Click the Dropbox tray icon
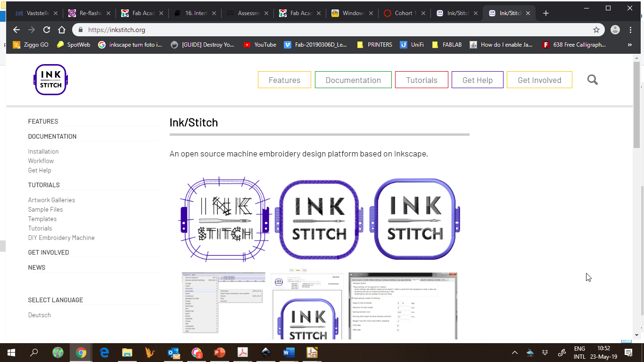644x362 pixels. coord(545,353)
